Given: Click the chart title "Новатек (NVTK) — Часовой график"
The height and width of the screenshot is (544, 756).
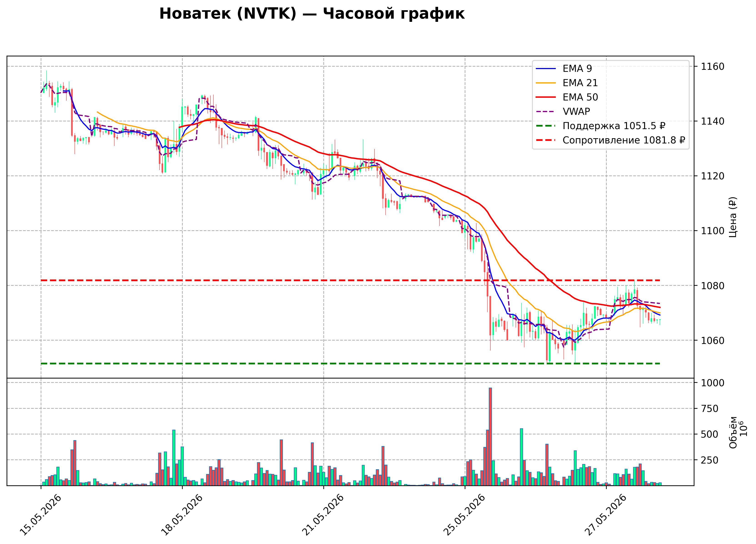Looking at the screenshot, I should pos(312,14).
